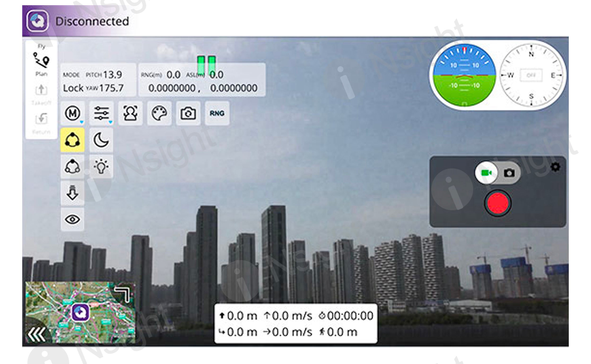Switch camera to photo mode

(509, 173)
